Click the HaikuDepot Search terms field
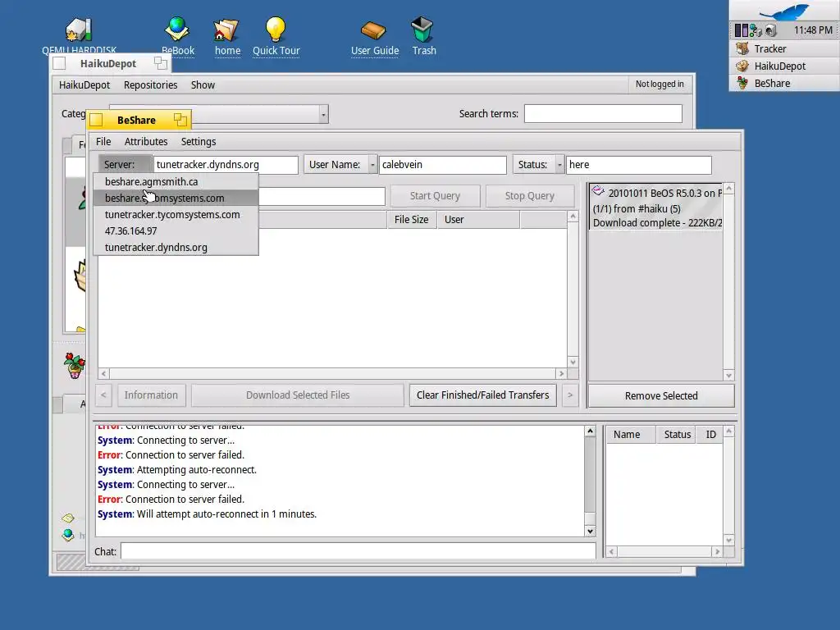This screenshot has height=630, width=840. click(x=603, y=113)
